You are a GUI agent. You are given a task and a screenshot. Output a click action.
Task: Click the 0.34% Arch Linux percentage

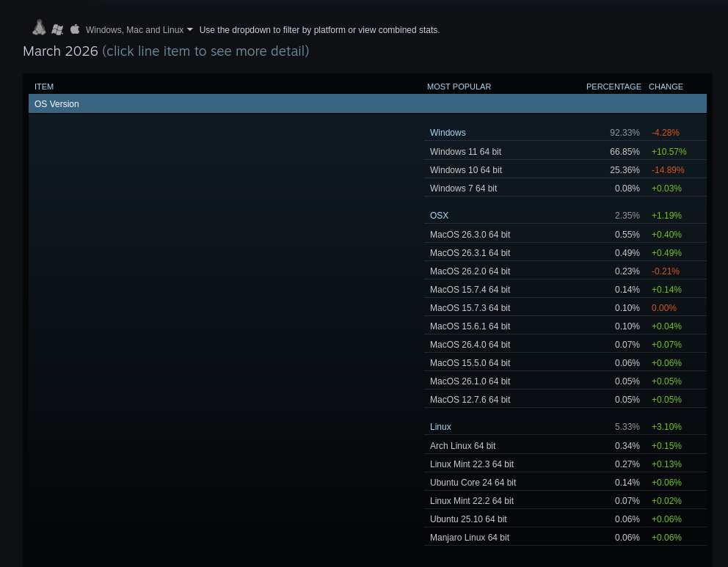(627, 445)
